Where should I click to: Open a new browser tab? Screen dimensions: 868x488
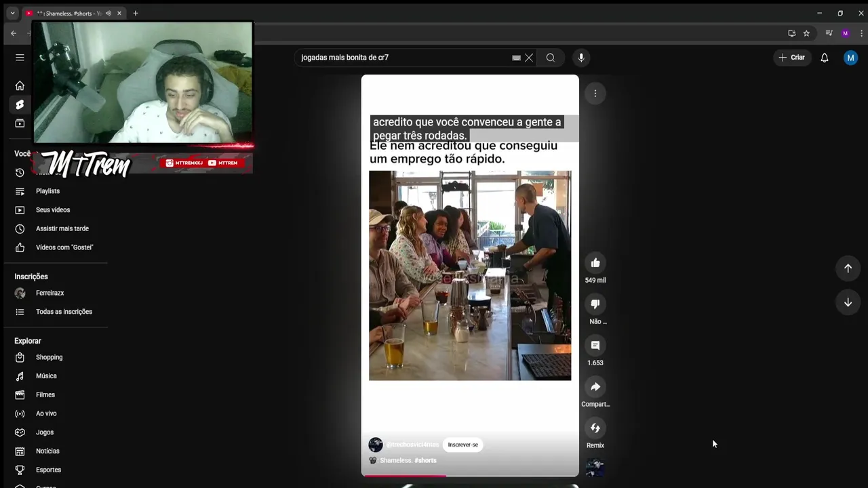tap(136, 13)
